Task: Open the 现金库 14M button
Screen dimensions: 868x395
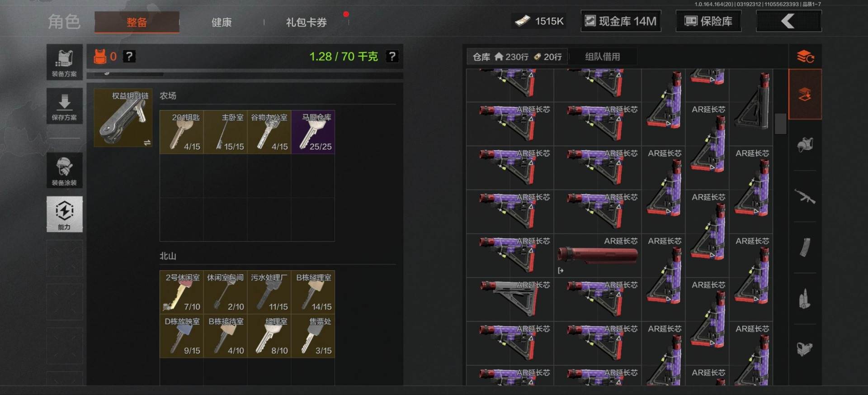Action: [621, 21]
